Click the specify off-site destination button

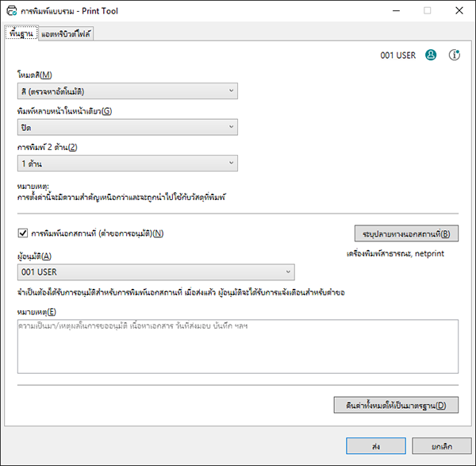405,234
